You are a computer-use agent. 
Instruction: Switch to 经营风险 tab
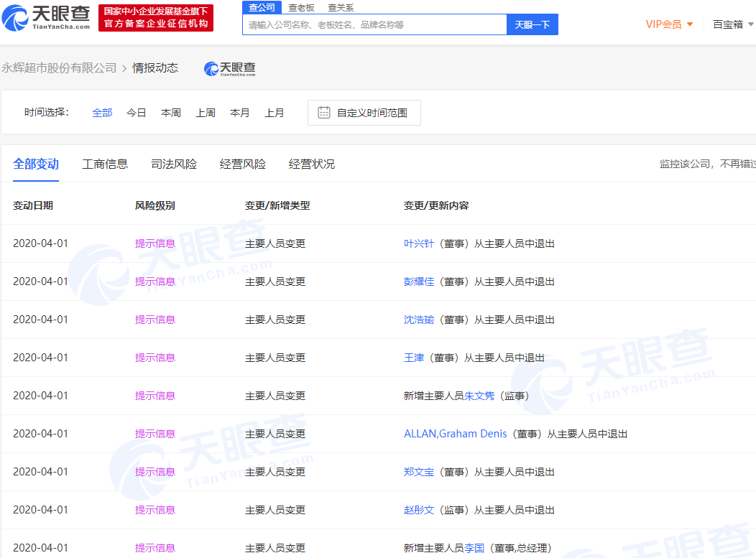tap(242, 164)
